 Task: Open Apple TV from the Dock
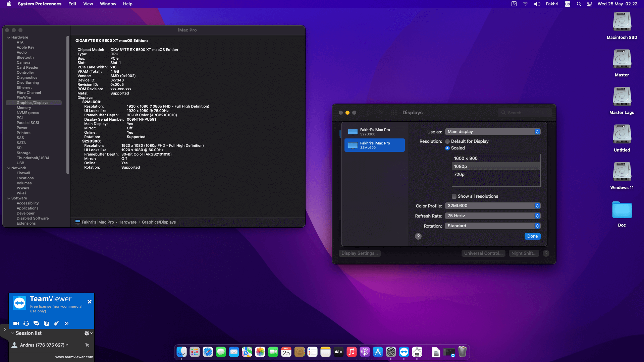[339, 352]
